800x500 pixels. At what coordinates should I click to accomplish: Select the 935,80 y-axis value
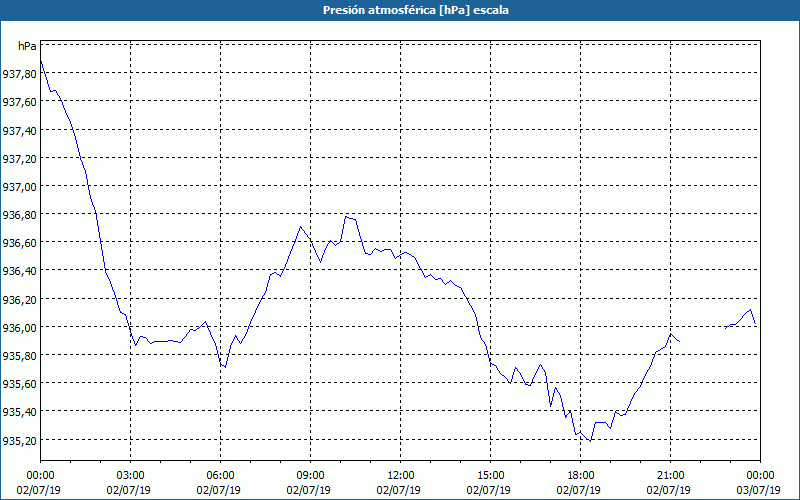tap(19, 356)
